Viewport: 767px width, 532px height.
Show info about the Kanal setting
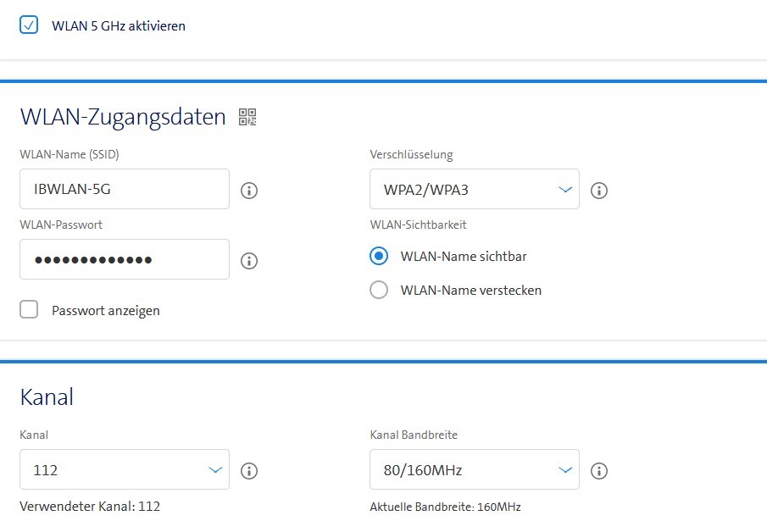[248, 470]
